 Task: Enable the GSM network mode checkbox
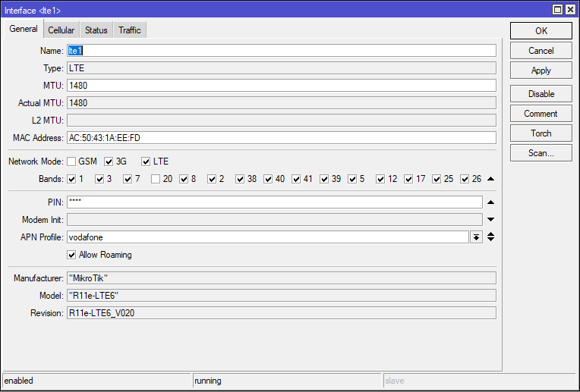[71, 162]
